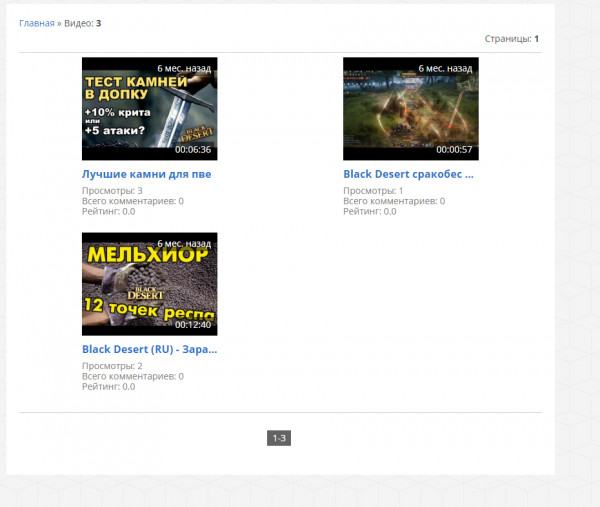
Task: Click the 00:06:36 duration label on thumbnail
Action: point(193,150)
